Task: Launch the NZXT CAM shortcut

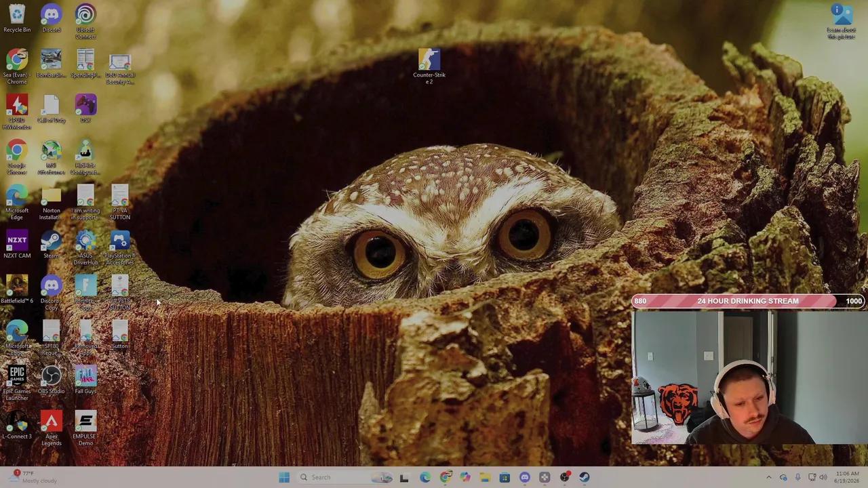Action: pos(17,245)
